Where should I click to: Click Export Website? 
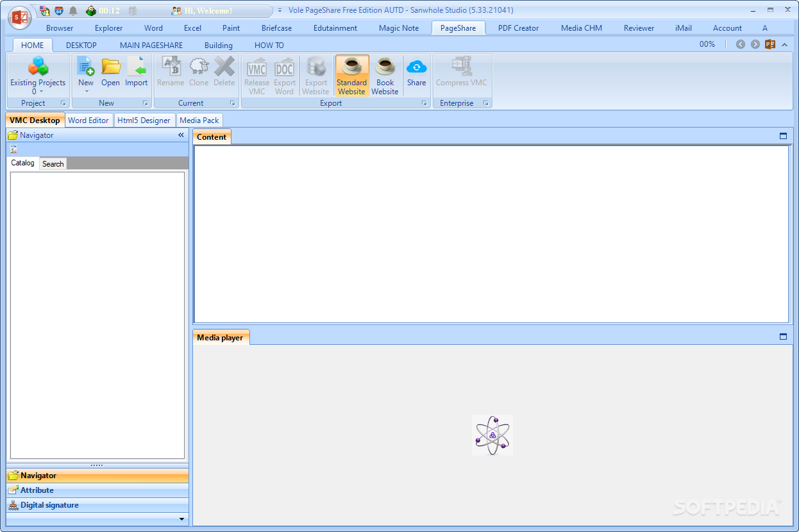click(316, 76)
